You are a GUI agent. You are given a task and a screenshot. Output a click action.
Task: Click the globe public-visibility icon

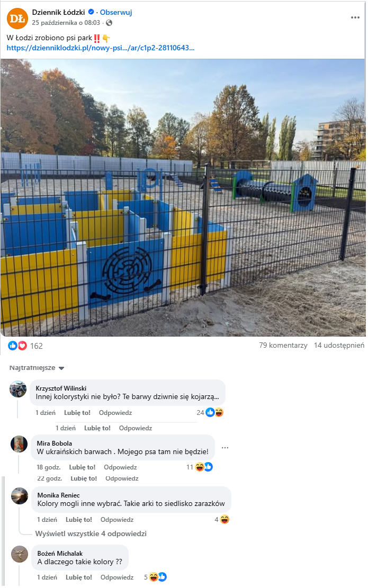(x=109, y=23)
